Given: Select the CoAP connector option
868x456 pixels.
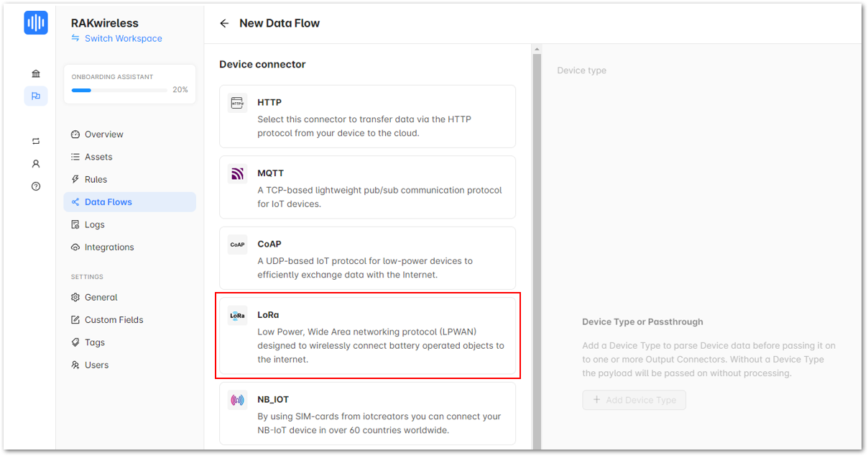Looking at the screenshot, I should [367, 258].
